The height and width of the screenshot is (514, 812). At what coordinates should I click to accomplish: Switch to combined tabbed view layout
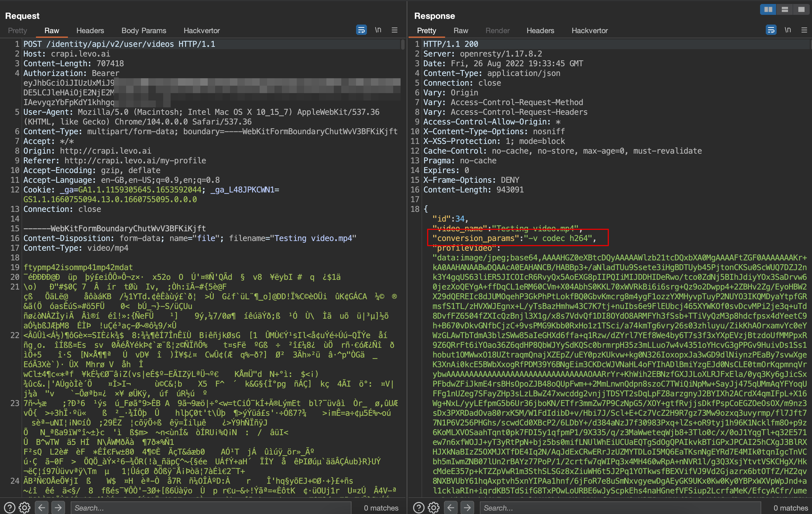click(801, 9)
